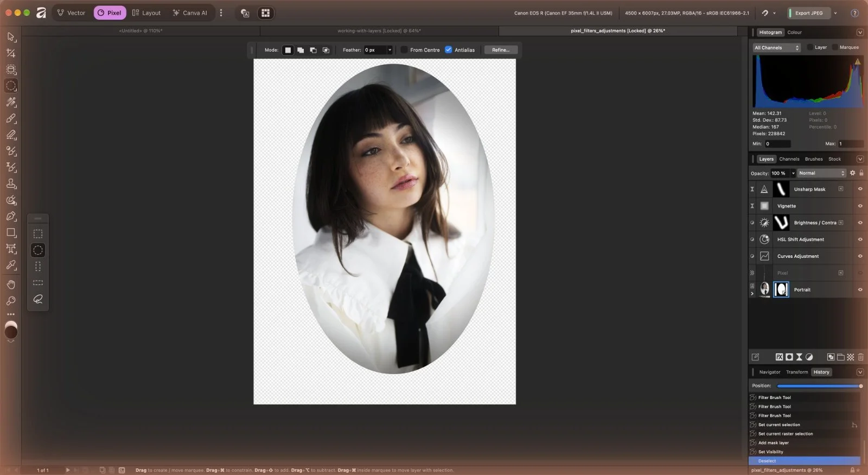This screenshot has height=475, width=868.
Task: Click the Refine... button
Action: point(501,50)
